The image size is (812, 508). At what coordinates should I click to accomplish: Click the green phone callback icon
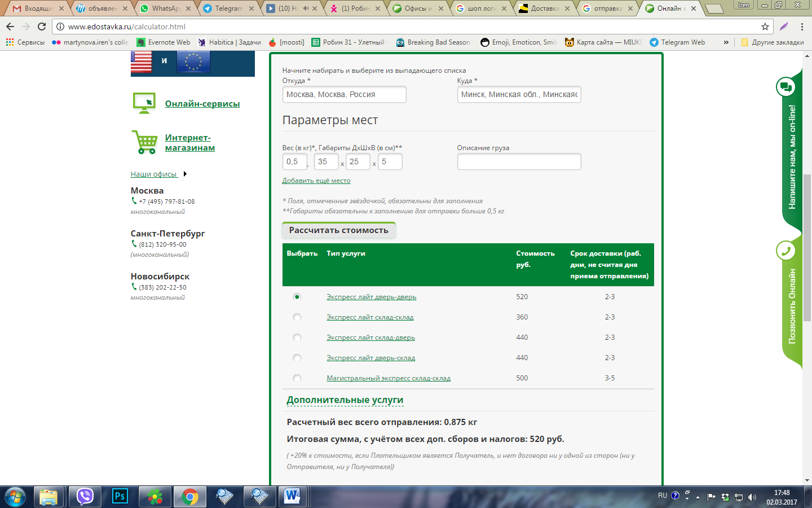coord(785,251)
